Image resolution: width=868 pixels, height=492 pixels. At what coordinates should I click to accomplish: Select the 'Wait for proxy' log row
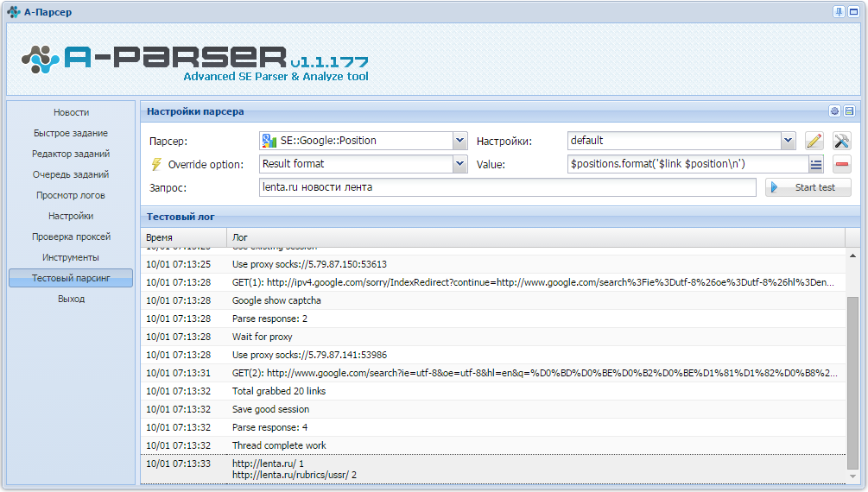click(x=492, y=337)
